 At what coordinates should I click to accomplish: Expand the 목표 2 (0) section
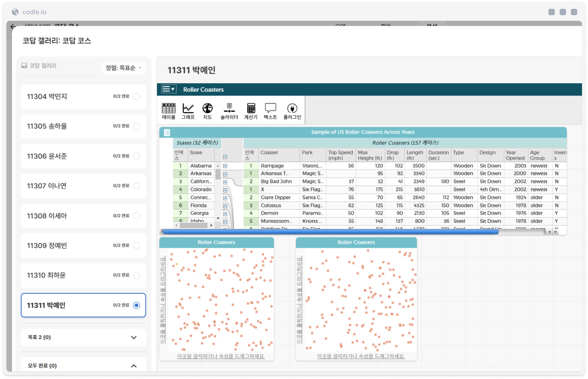point(134,337)
